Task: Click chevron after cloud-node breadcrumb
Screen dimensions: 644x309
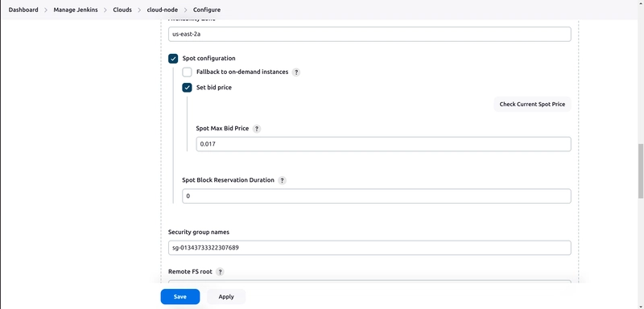Action: 186,10
